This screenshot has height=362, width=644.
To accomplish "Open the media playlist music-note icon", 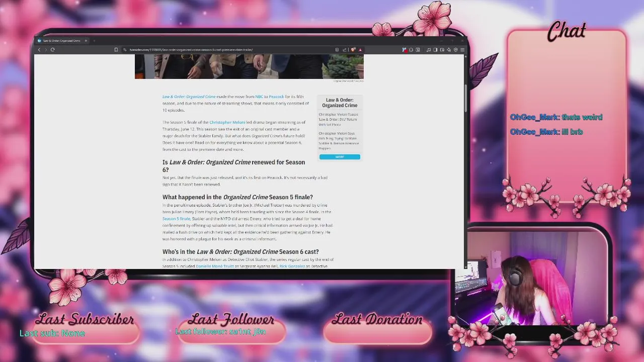I will (429, 50).
